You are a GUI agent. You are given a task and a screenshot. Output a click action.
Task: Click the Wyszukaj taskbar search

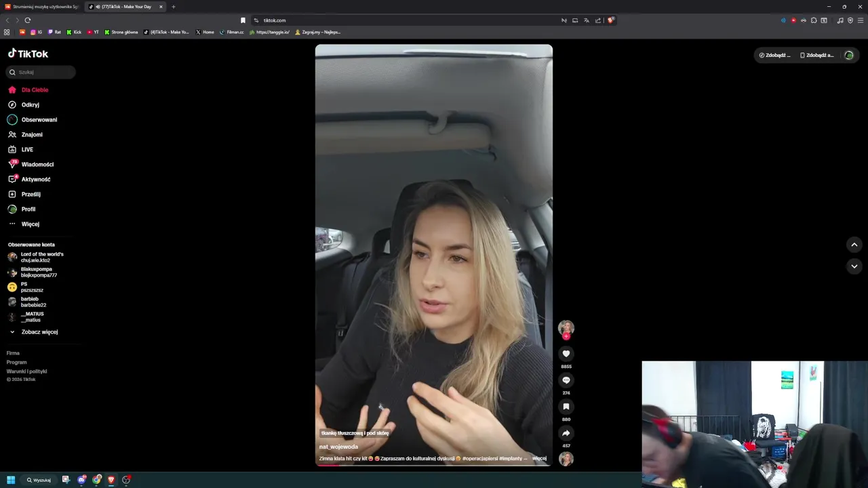(39, 480)
